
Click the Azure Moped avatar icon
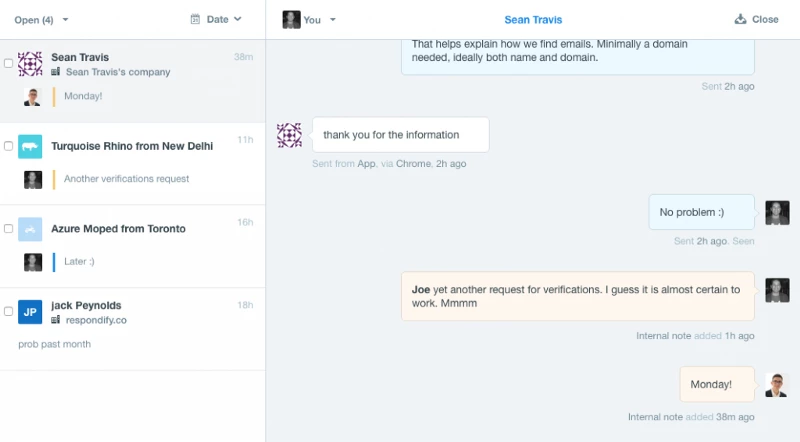(30, 229)
